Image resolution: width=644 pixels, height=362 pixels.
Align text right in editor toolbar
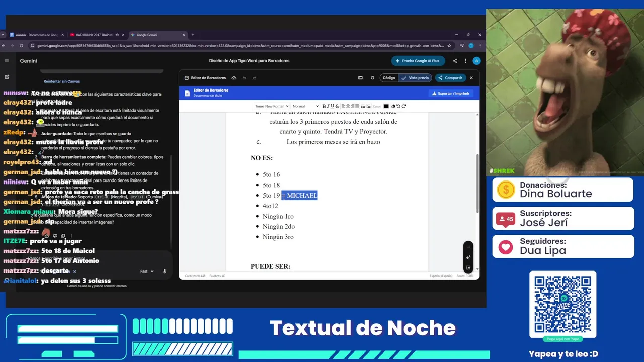click(352, 106)
